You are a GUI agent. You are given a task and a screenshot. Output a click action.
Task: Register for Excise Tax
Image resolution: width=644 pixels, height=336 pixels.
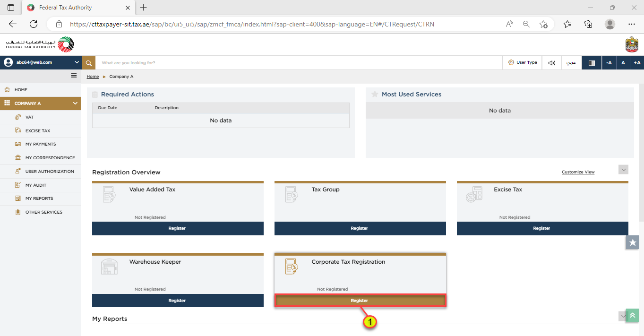(542, 228)
